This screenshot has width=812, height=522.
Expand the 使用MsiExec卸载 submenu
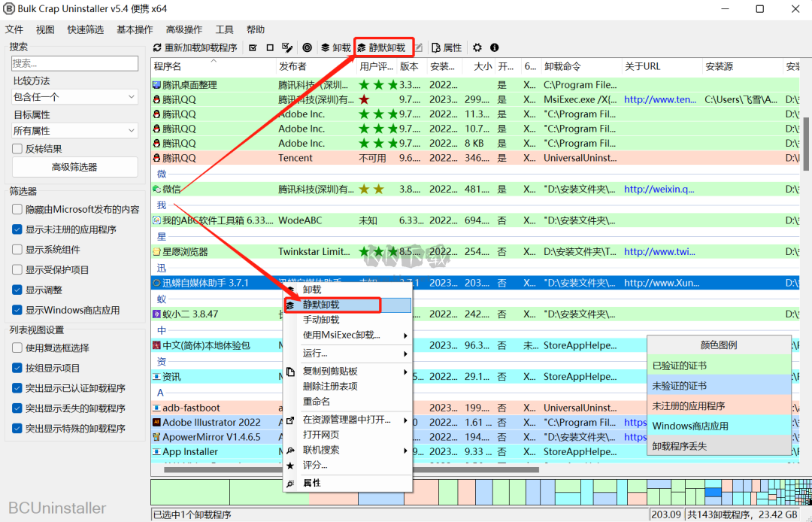pyautogui.click(x=346, y=335)
